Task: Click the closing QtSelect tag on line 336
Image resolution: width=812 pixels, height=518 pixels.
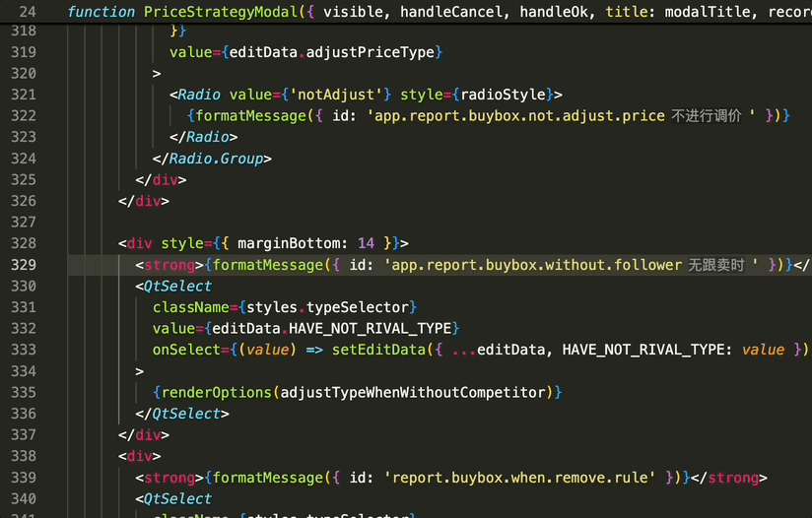Action: (182, 414)
